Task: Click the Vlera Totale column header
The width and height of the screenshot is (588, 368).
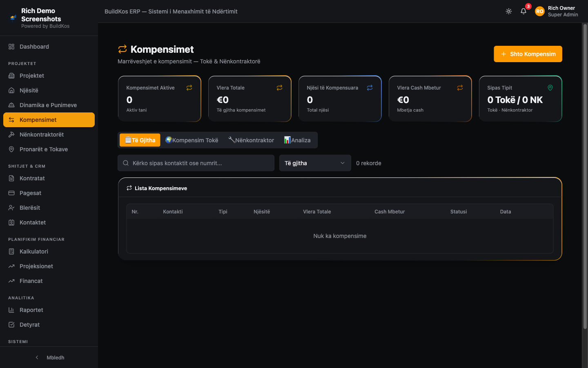Action: pyautogui.click(x=317, y=212)
